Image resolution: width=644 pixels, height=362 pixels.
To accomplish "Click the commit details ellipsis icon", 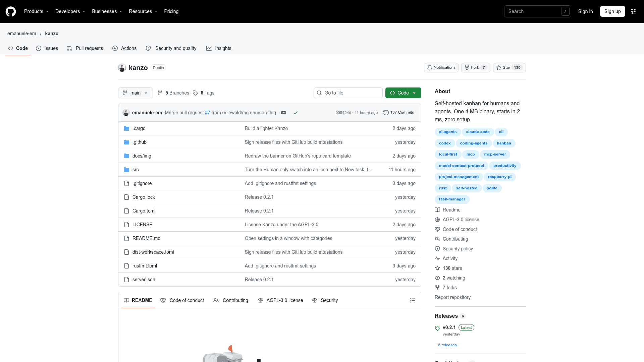I will point(283,113).
